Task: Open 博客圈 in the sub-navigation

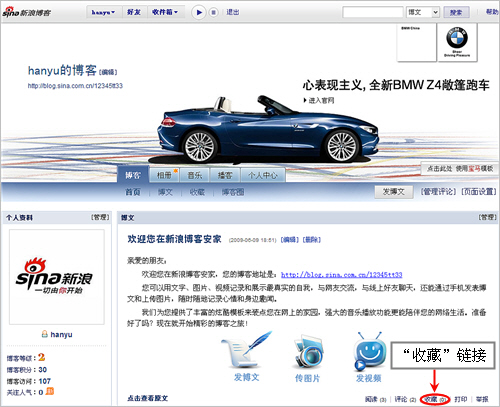Action: click(x=233, y=192)
